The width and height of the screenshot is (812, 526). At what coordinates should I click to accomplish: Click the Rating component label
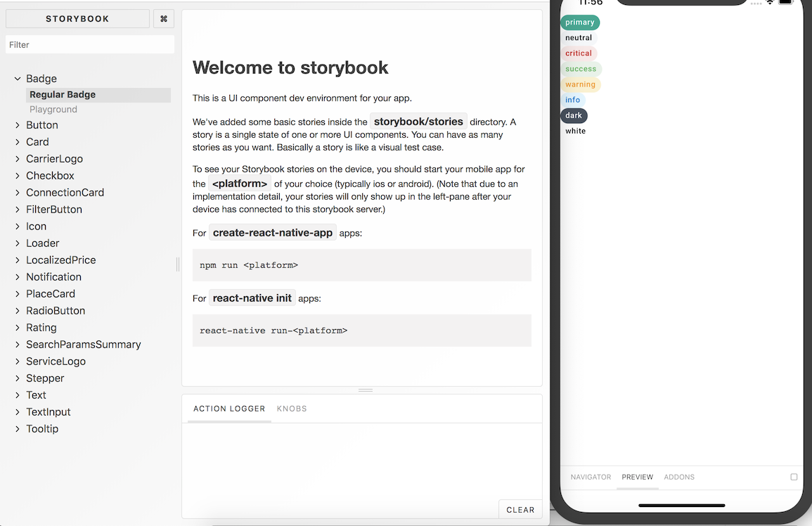point(41,328)
